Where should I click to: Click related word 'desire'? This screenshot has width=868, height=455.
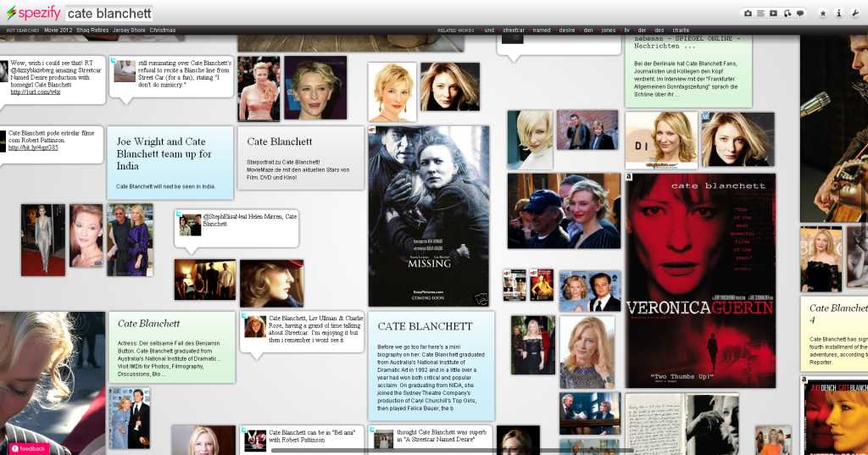click(x=567, y=31)
